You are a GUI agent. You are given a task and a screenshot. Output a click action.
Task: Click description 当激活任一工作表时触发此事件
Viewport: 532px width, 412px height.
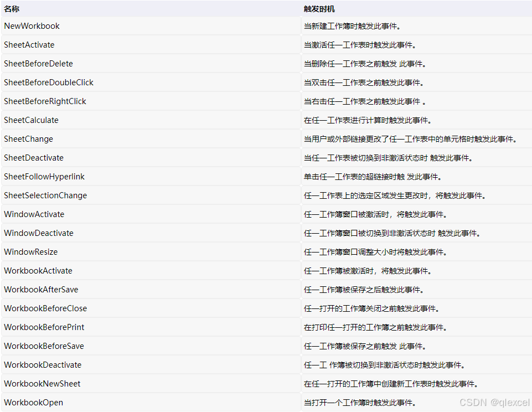360,45
